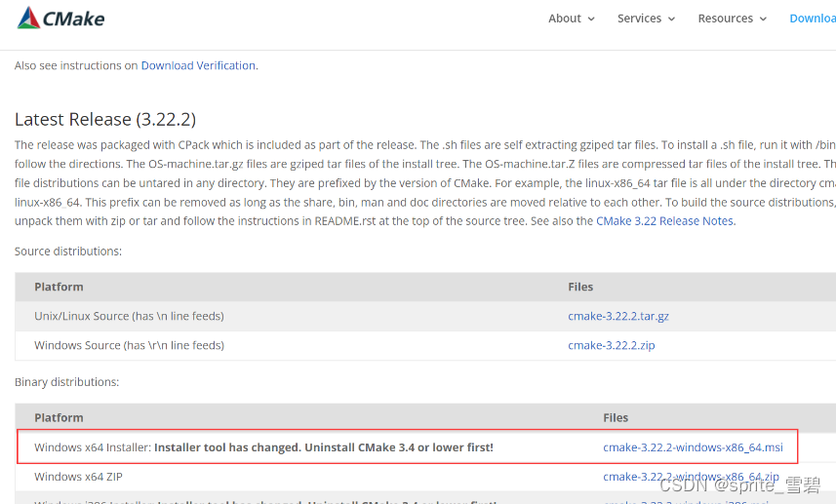The width and height of the screenshot is (836, 504).
Task: Download cmake-3.22.2.zip source file
Action: tap(611, 345)
